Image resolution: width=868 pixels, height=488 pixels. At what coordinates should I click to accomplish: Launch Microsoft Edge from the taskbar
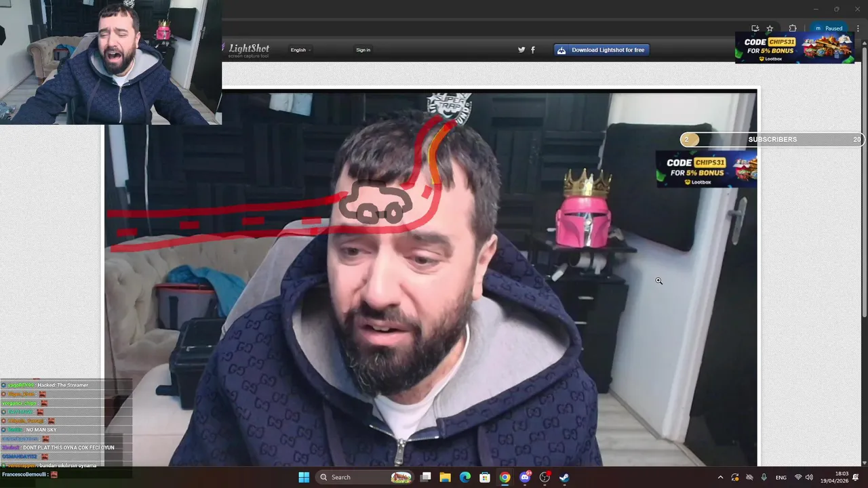coord(465,477)
